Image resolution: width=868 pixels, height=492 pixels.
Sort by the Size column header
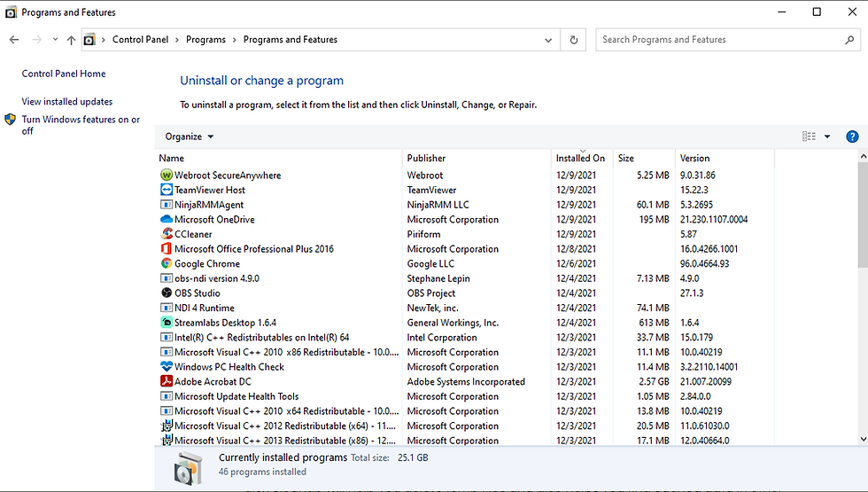[x=645, y=158]
